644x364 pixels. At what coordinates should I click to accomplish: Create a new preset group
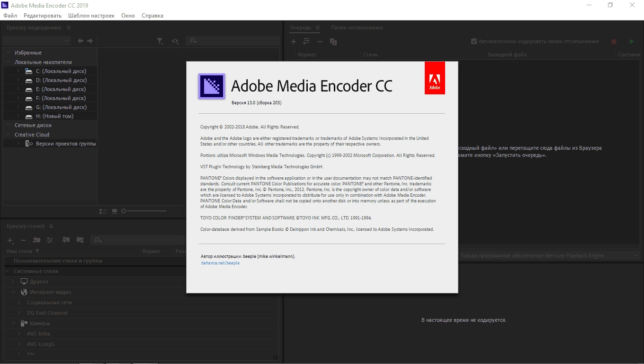pos(36,240)
